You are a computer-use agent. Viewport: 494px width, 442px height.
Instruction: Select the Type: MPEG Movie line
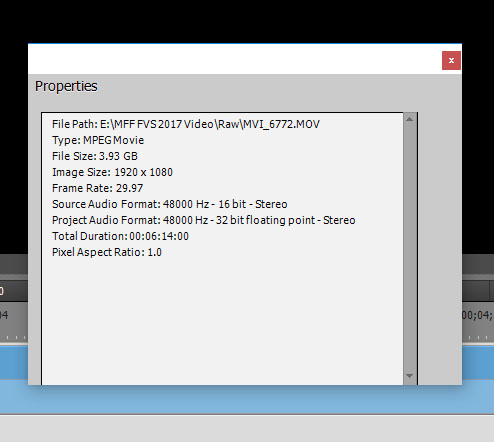(98, 140)
